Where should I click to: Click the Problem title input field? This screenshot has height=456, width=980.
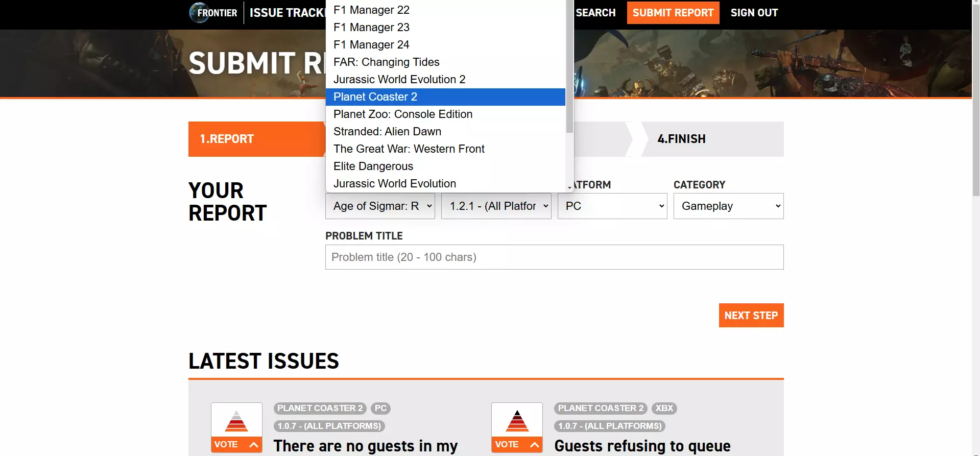(x=555, y=257)
